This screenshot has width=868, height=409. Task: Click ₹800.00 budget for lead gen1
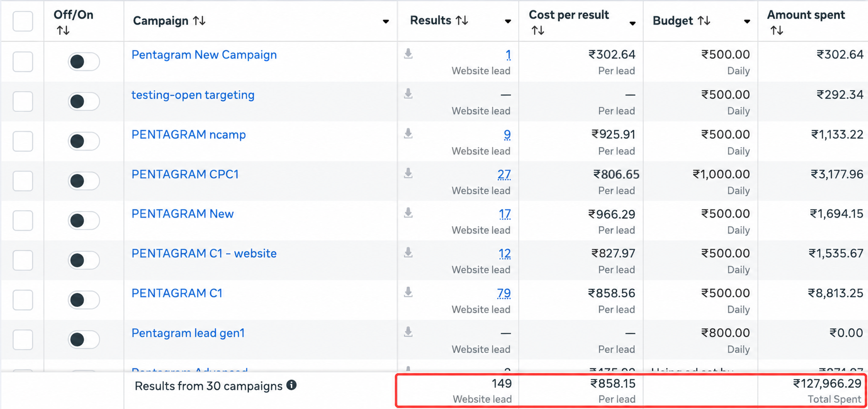pos(725,333)
